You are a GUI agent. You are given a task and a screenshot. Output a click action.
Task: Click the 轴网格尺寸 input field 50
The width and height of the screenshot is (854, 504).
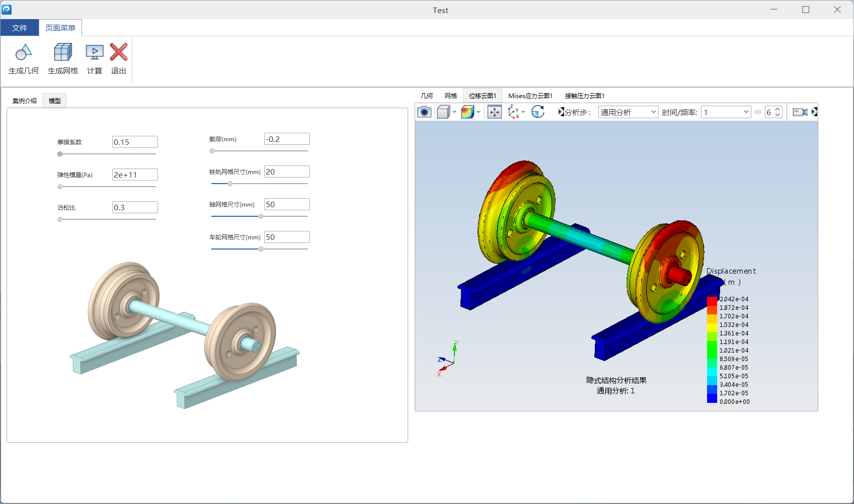pyautogui.click(x=287, y=204)
